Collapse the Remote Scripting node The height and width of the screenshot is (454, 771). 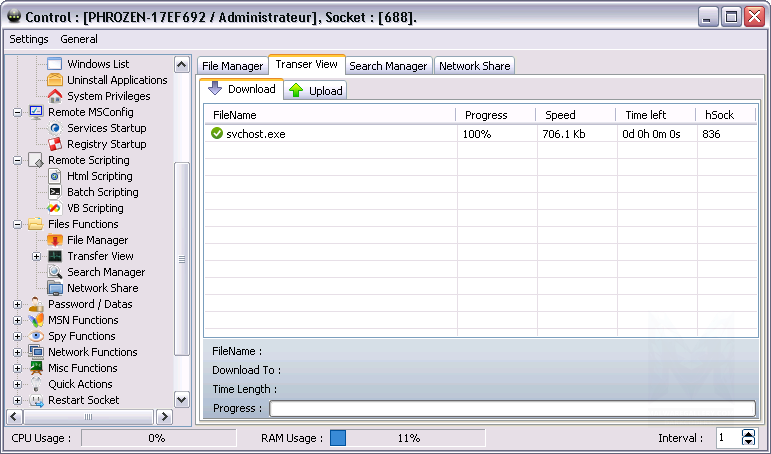[x=17, y=160]
